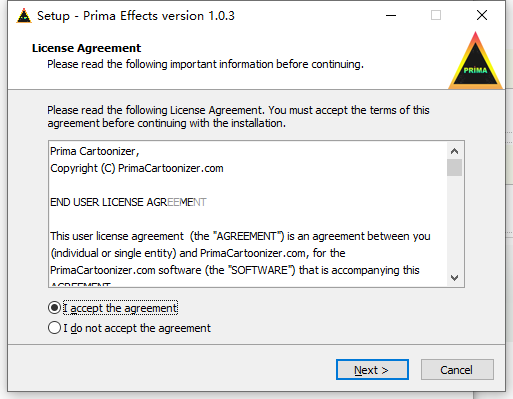This screenshot has width=513, height=399.
Task: Cancel the Prima Effects setup
Action: tap(457, 370)
